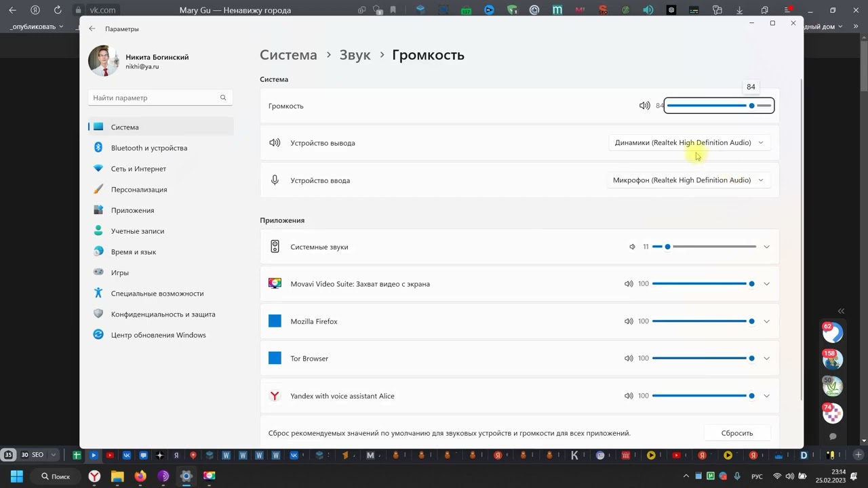Open Yandex Browser from the taskbar
This screenshot has height=488, width=868.
click(x=94, y=476)
